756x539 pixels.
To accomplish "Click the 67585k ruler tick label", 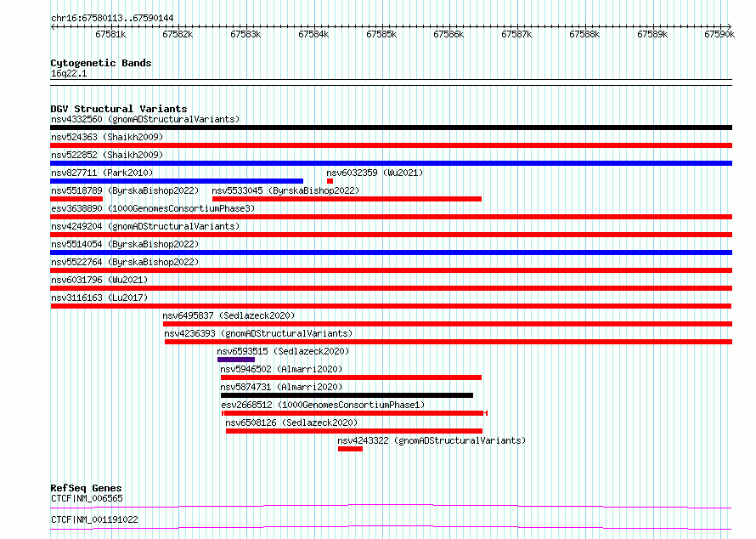I will (x=381, y=34).
